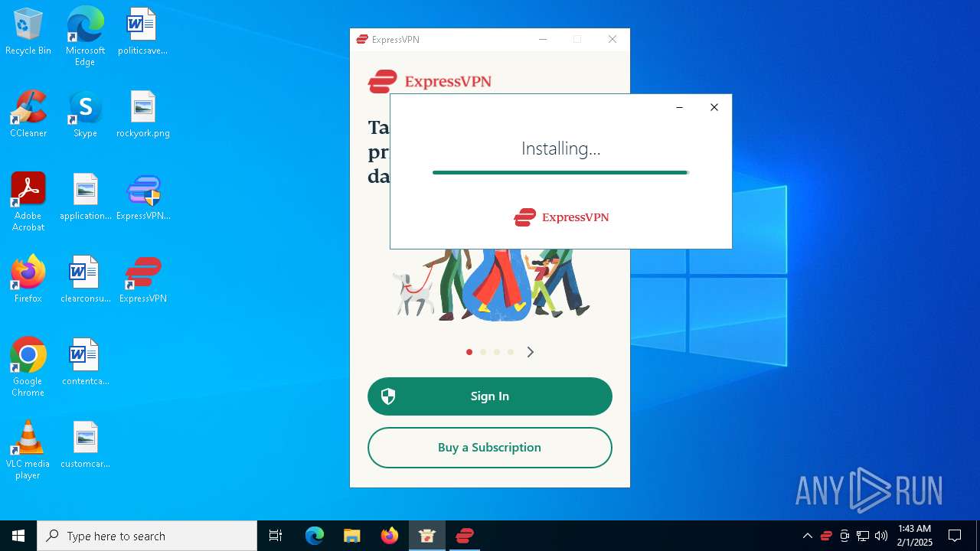The width and height of the screenshot is (980, 551).
Task: Open clearconsu Word document icon
Action: point(85,279)
